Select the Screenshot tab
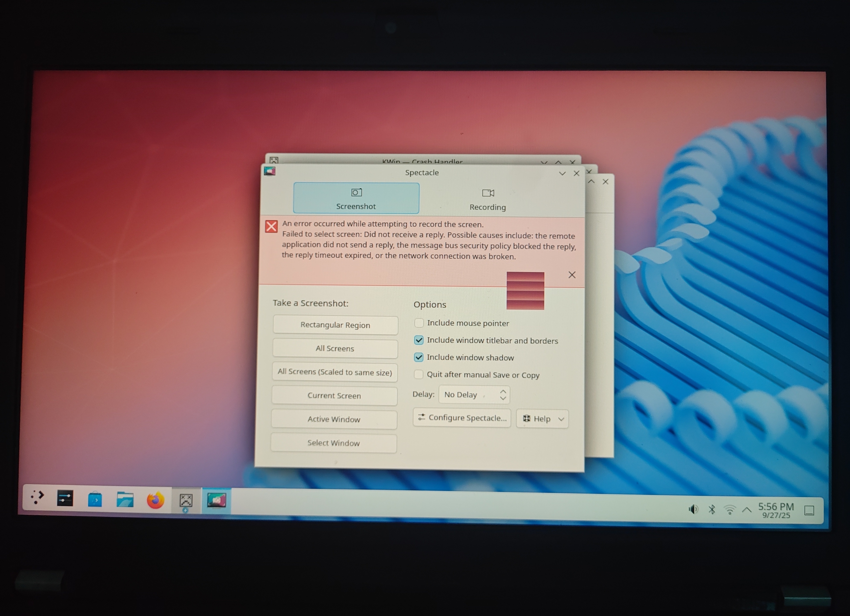 (356, 198)
